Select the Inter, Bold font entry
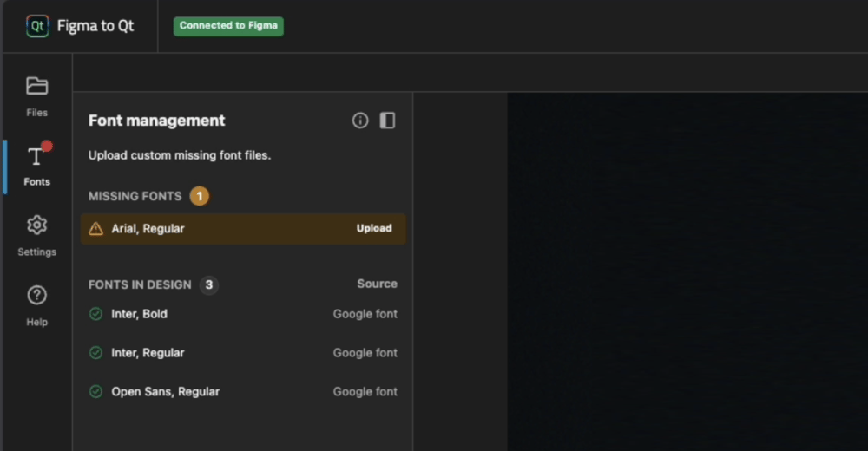 tap(140, 314)
